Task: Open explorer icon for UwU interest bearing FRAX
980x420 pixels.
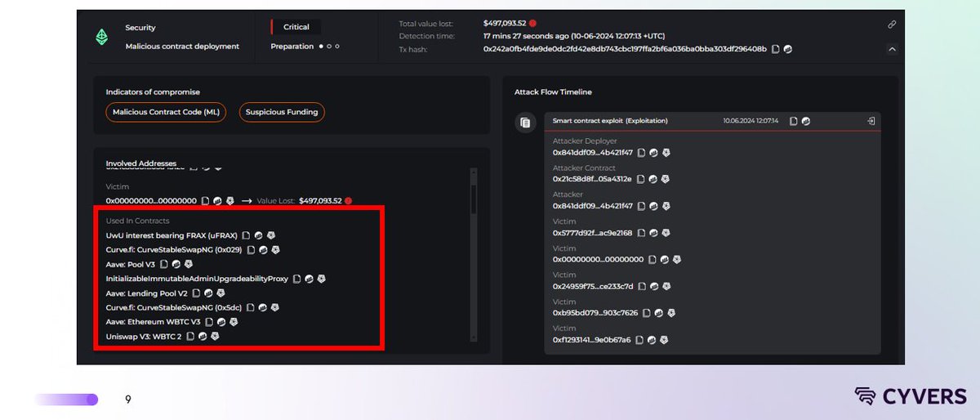Action: (258, 235)
